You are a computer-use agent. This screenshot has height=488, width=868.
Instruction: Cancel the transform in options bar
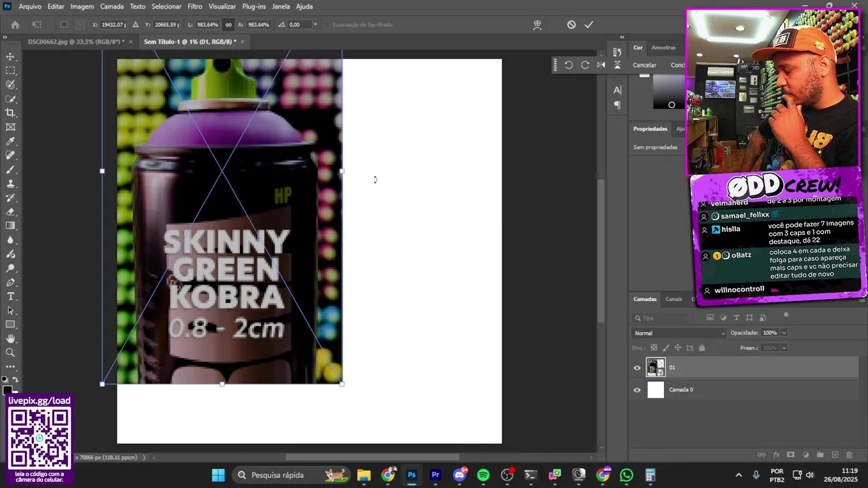tap(571, 24)
